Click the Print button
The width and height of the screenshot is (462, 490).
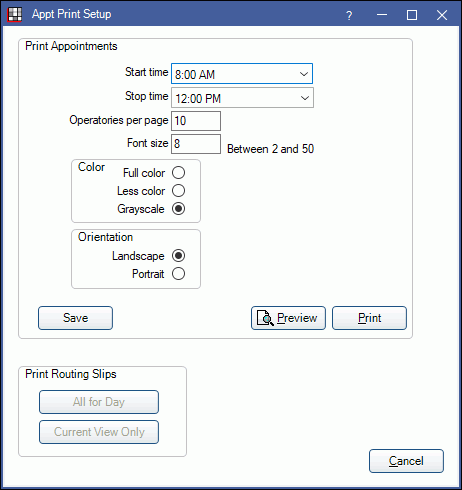369,318
